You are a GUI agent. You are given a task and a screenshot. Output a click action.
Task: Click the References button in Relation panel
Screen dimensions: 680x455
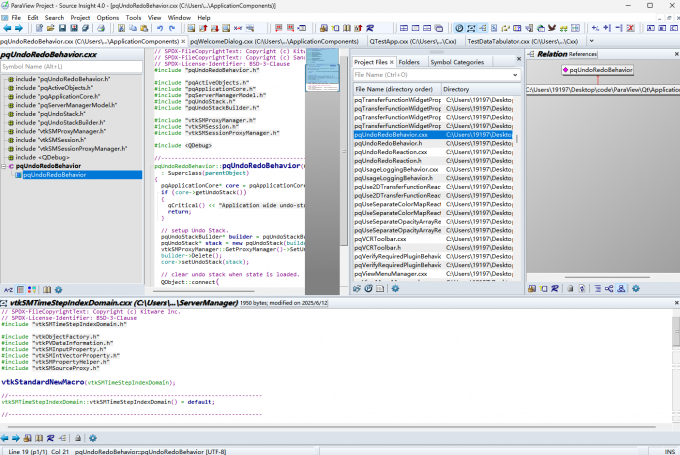[583, 54]
